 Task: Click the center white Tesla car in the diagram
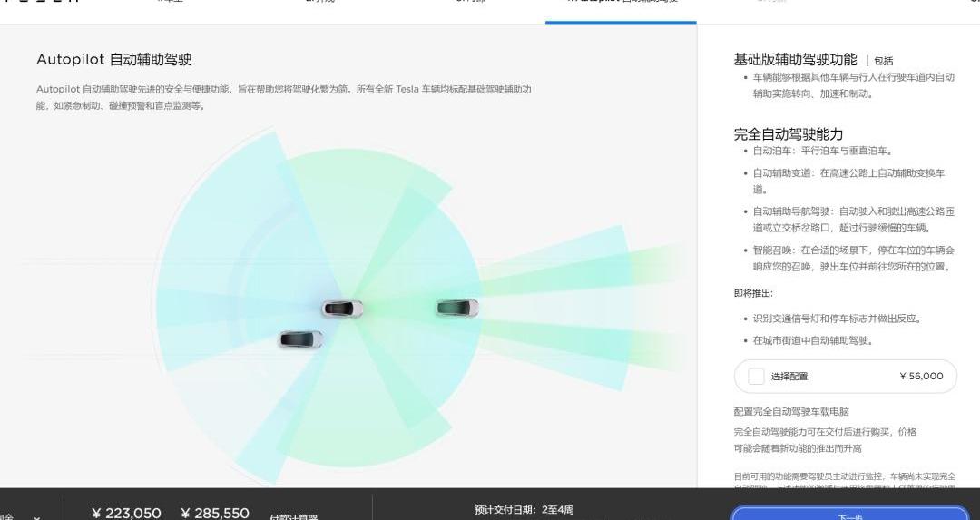(342, 309)
